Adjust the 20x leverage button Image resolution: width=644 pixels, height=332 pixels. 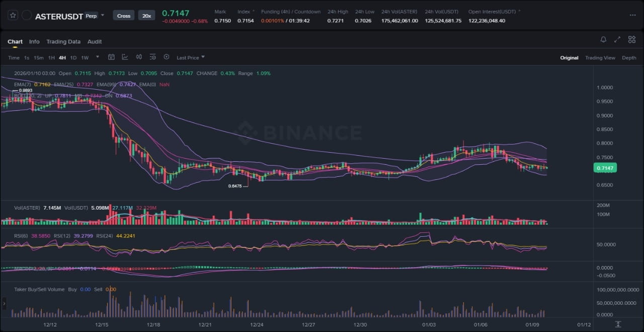146,16
